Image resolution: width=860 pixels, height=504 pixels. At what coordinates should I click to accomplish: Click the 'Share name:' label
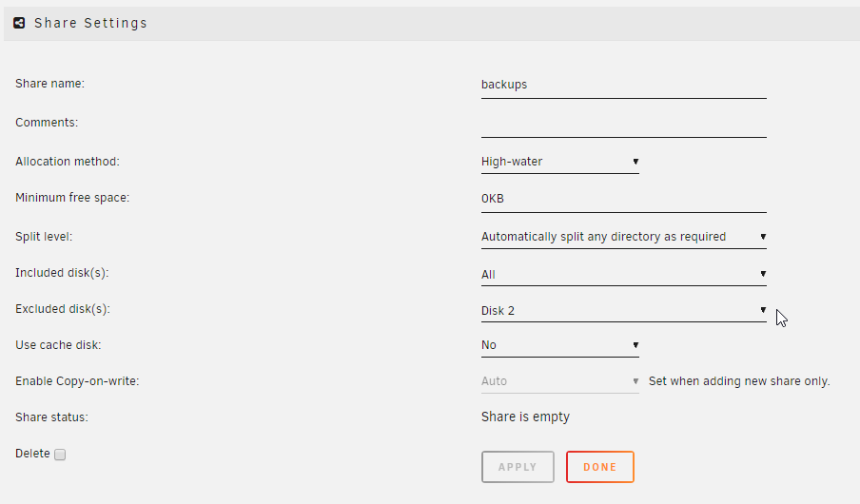[49, 84]
